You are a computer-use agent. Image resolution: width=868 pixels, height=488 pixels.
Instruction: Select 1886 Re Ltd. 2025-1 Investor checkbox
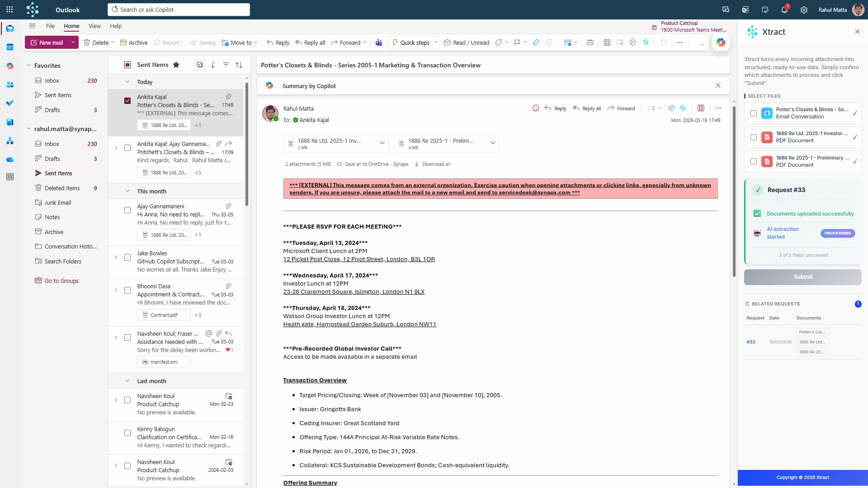(753, 137)
